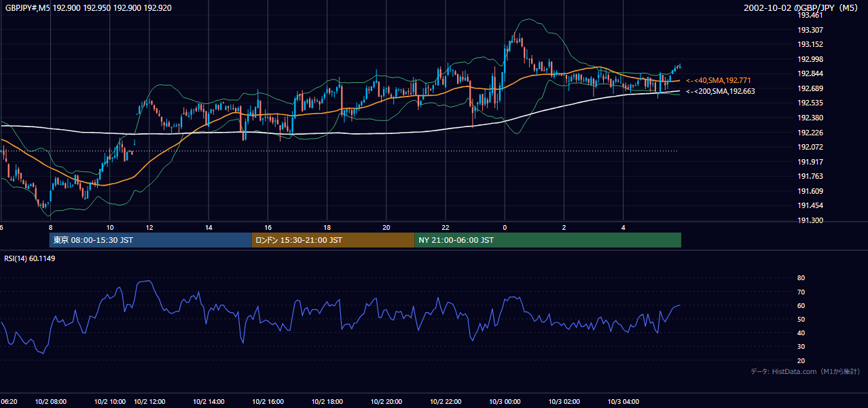The image size is (868, 408).
Task: Click the 40 SMA 192.771 orange label
Action: tap(719, 80)
